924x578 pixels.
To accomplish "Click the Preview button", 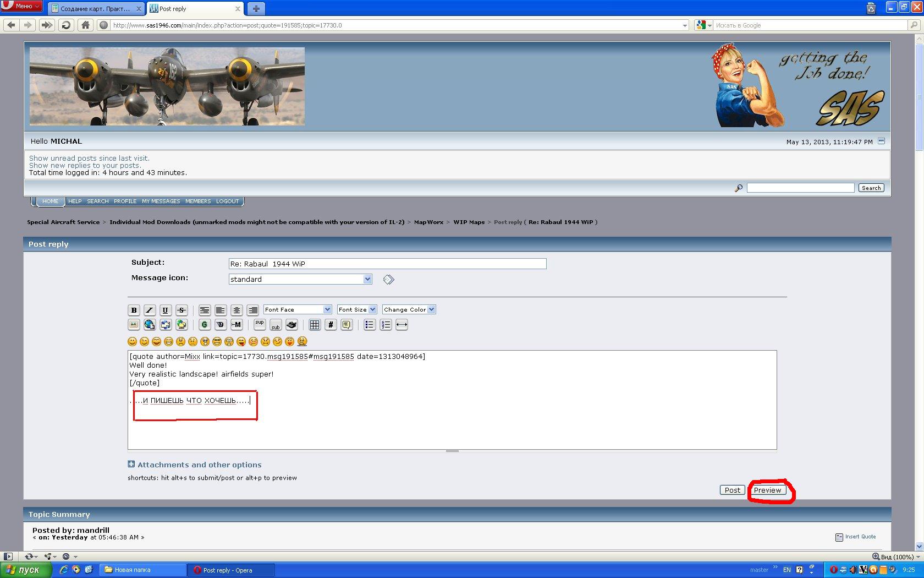I will tap(767, 490).
